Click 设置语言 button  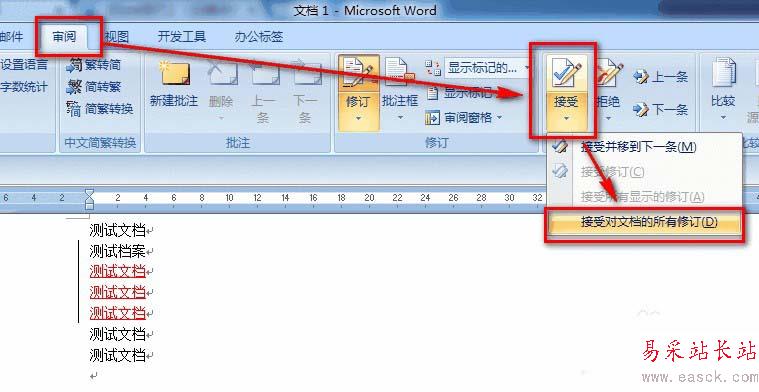pos(24,65)
